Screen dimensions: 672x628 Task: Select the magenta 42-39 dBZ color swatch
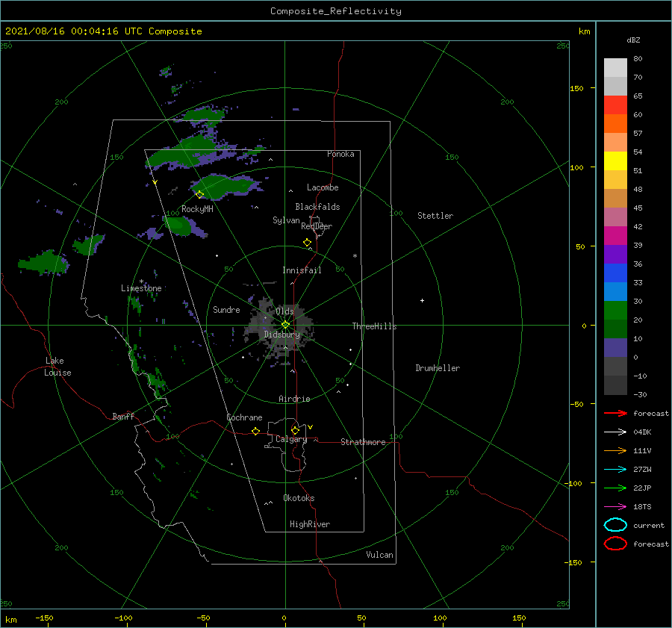pos(615,236)
